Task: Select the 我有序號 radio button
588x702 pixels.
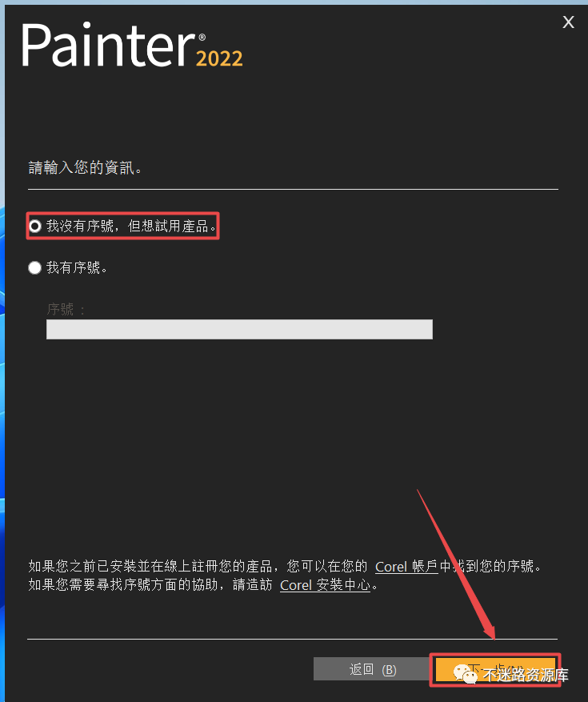Action: (35, 267)
